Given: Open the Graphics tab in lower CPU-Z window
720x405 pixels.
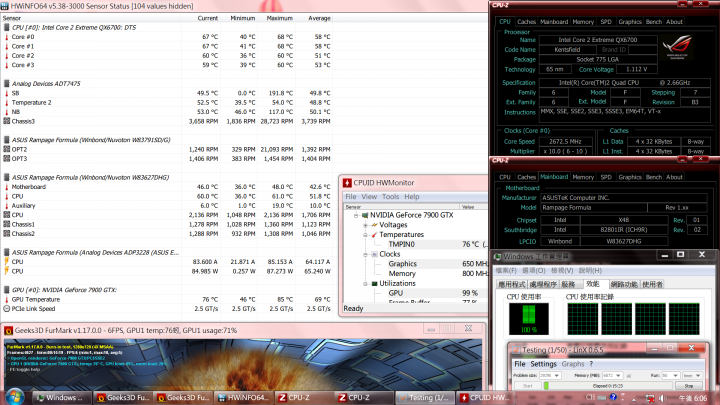Looking at the screenshot, I should (630, 177).
